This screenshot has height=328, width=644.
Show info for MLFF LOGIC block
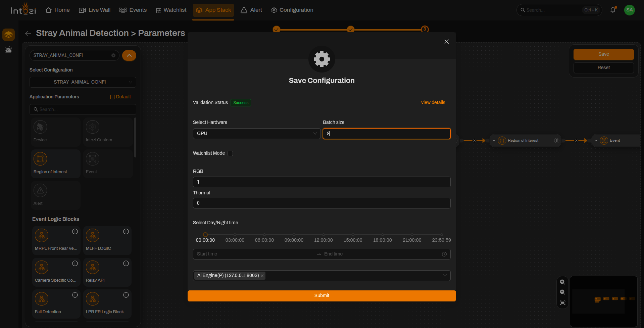(126, 231)
